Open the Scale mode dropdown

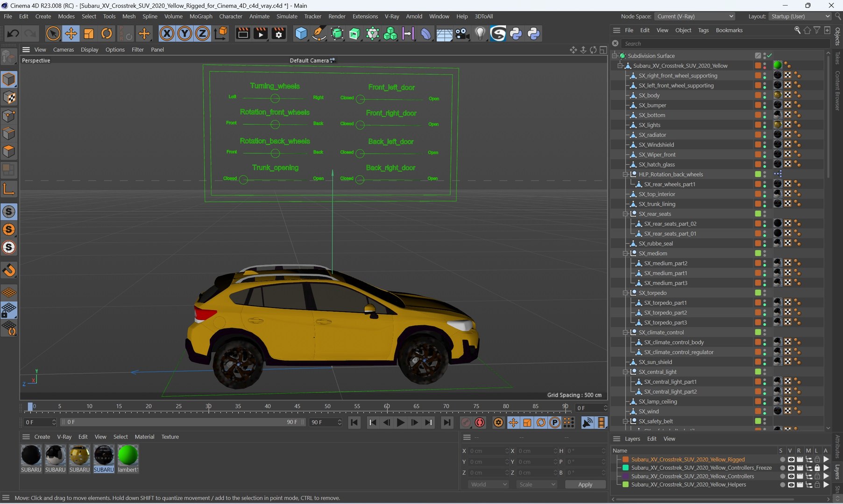(537, 484)
